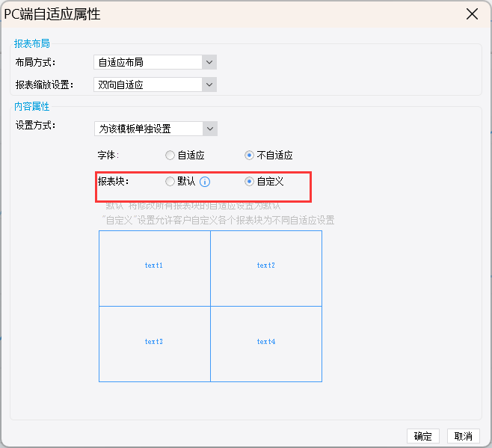Open the 为该模板单独设置 combo box

[156, 129]
